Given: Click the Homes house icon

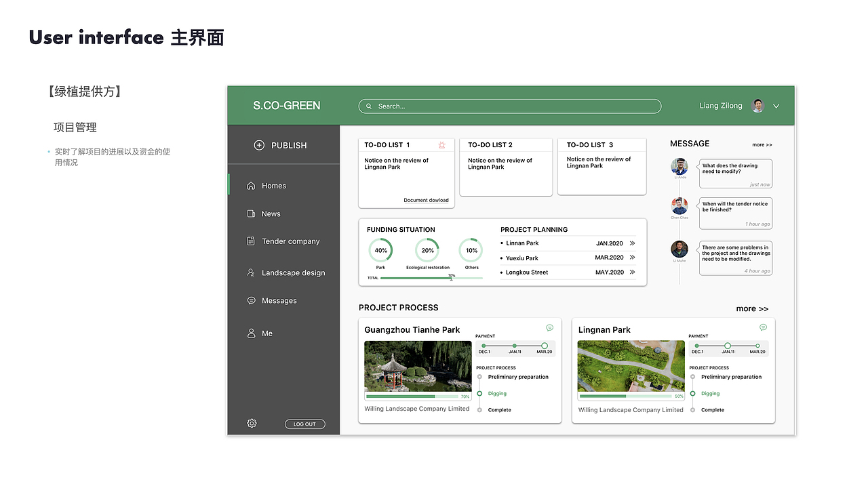Looking at the screenshot, I should click(x=251, y=186).
